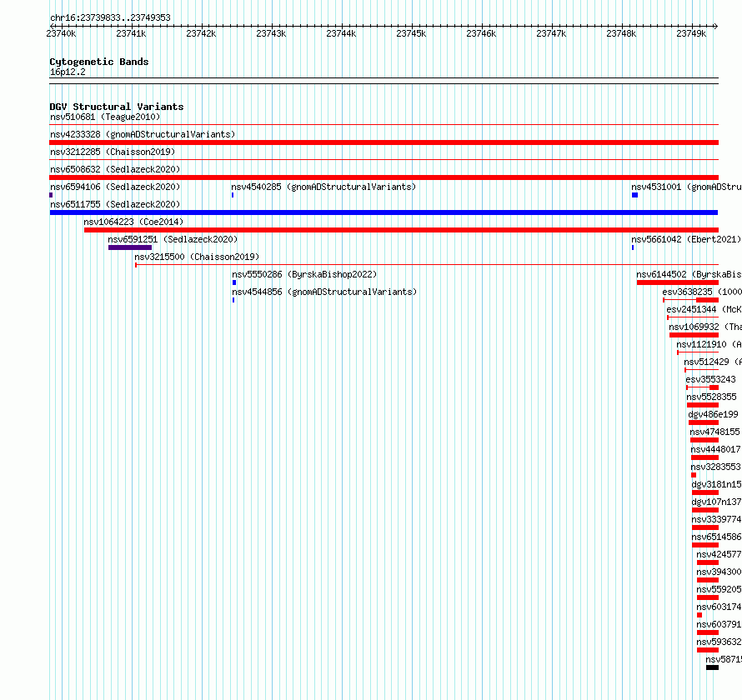The width and height of the screenshot is (742, 700).
Task: Click the black bar under nsv5871
Action: 712,667
